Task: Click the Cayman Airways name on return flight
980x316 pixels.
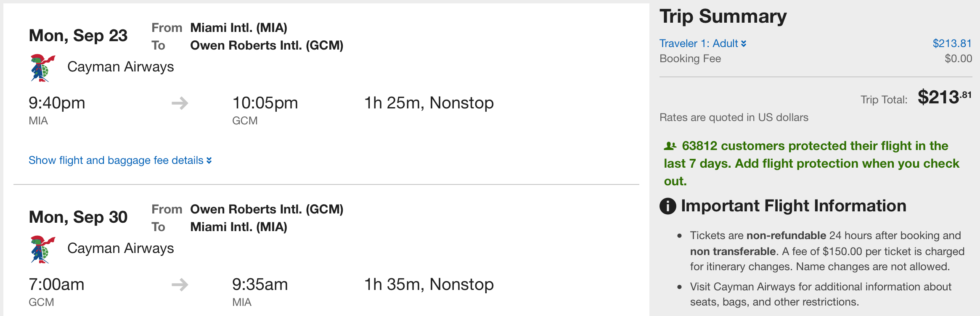Action: coord(120,248)
